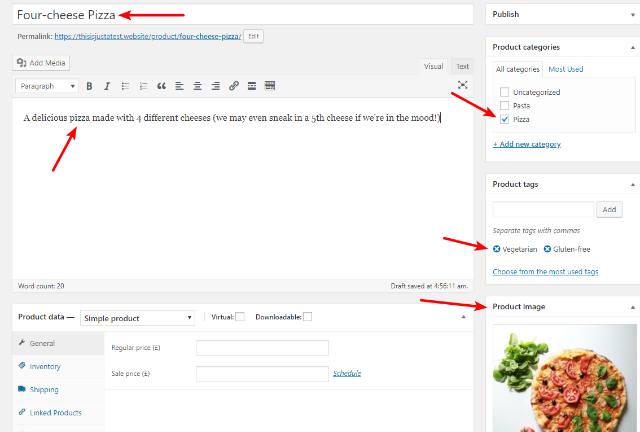Check the Uncategorized category

pos(504,92)
